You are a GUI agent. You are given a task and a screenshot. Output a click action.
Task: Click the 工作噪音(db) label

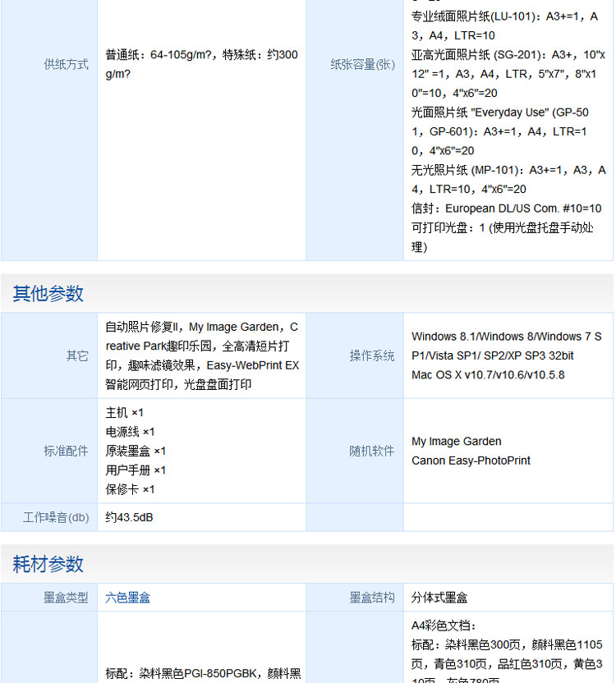[56, 517]
